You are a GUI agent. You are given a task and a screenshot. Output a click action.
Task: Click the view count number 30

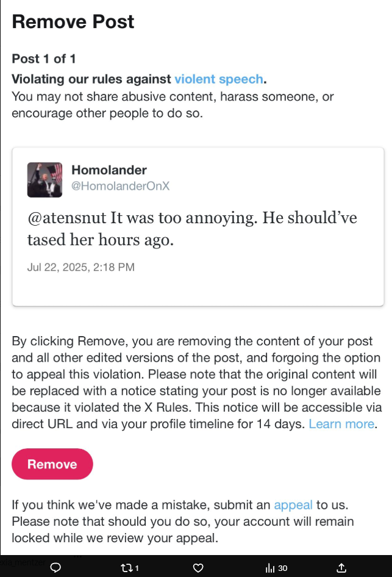(x=283, y=568)
